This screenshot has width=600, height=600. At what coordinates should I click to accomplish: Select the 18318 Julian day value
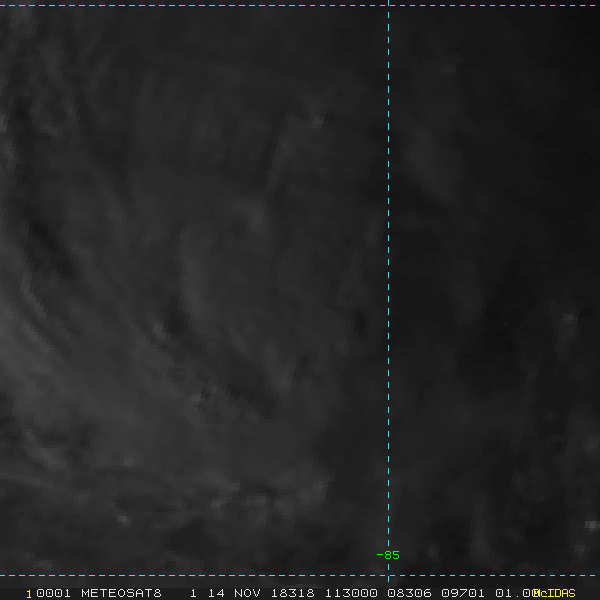(292, 593)
